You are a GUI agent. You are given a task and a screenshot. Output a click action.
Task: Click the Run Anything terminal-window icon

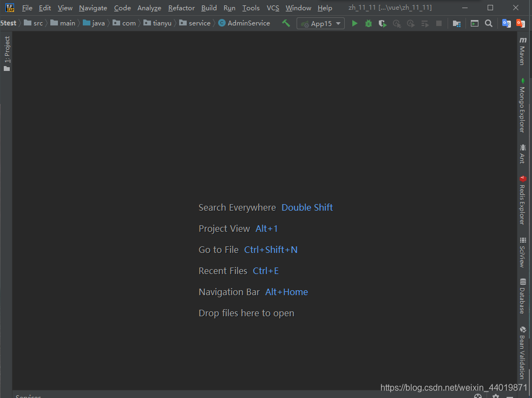(x=474, y=23)
